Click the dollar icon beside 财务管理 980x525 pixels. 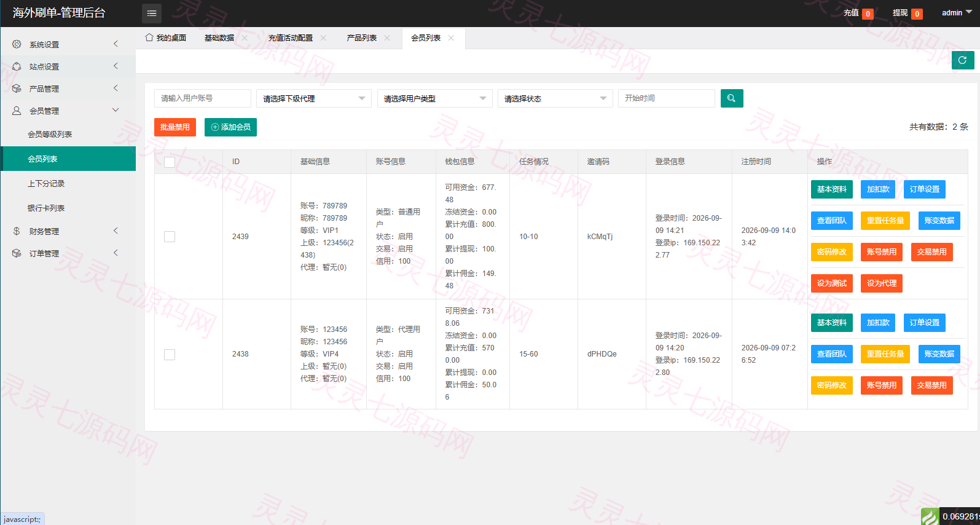[17, 231]
